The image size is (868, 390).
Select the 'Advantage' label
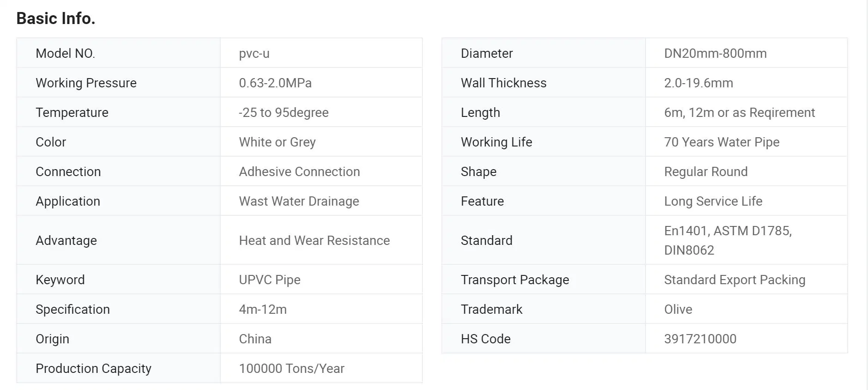point(66,240)
